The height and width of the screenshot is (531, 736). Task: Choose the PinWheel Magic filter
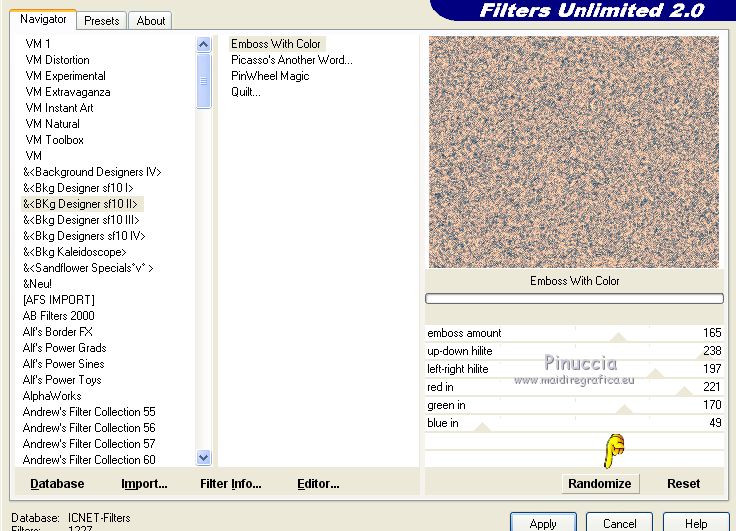(270, 76)
